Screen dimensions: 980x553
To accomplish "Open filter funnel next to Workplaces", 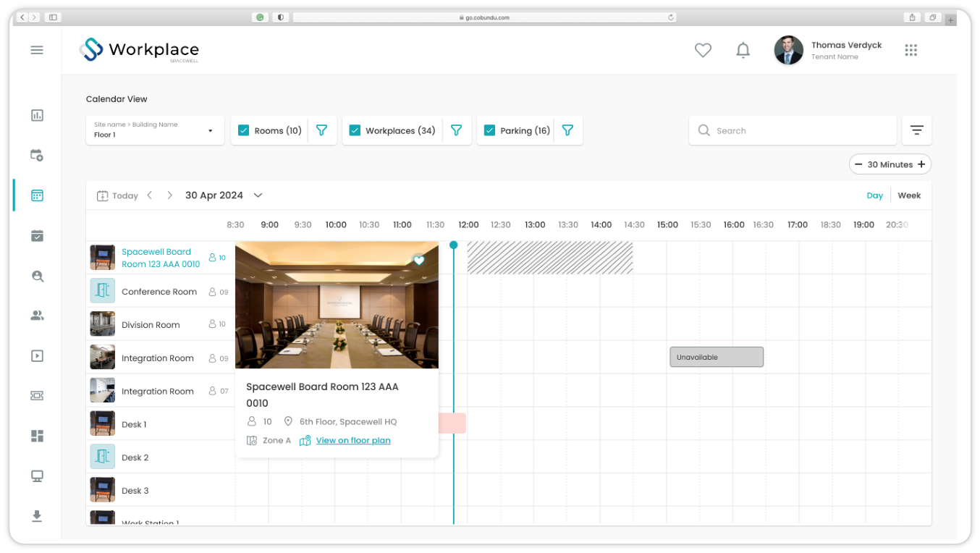I will [457, 130].
